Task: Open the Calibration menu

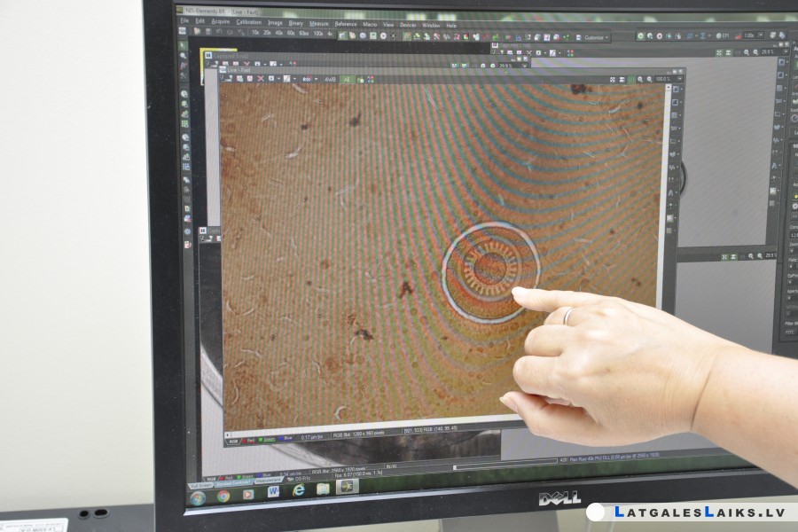Action: click(x=248, y=22)
